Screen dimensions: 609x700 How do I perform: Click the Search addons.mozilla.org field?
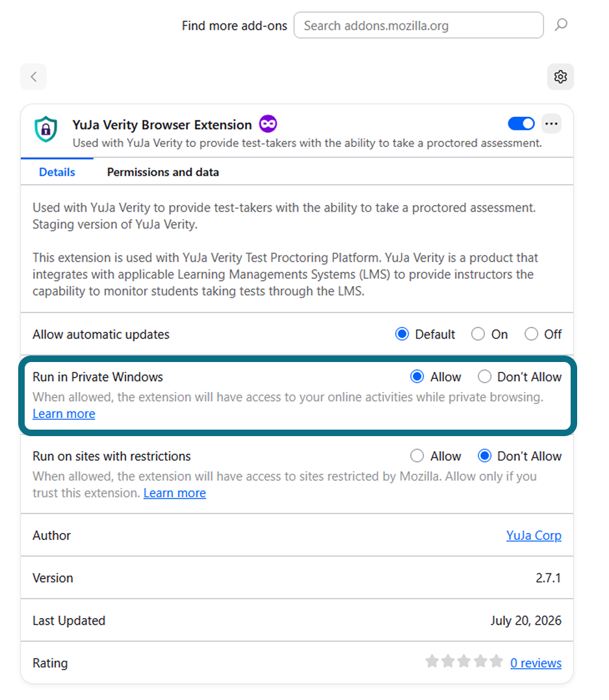coord(419,25)
